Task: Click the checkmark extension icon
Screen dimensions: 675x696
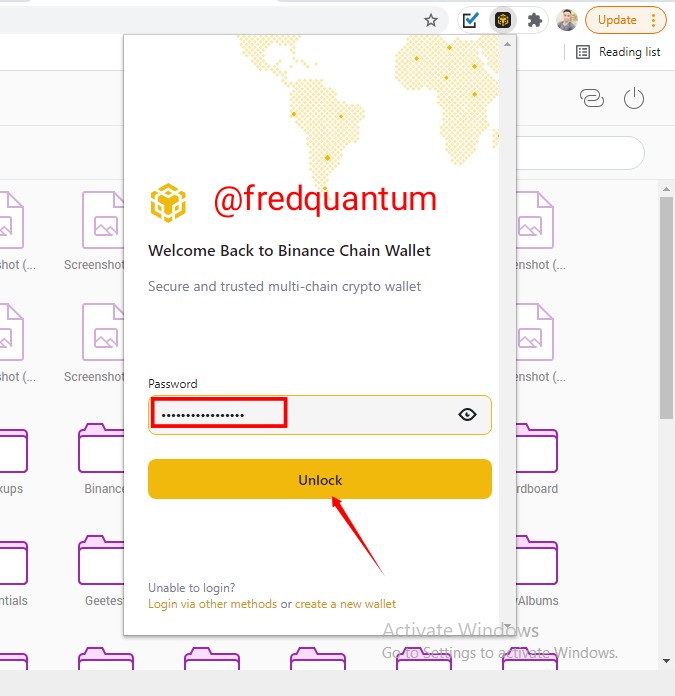Action: pyautogui.click(x=470, y=20)
